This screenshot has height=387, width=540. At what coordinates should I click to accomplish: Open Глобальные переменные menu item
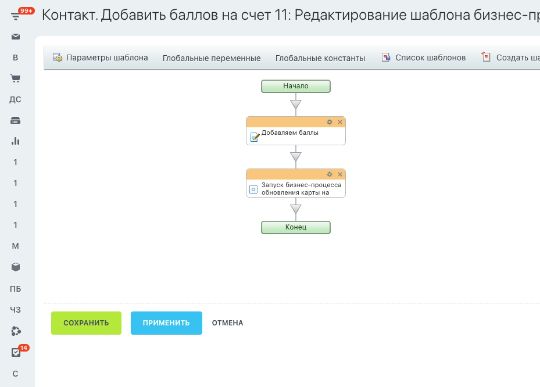[211, 58]
